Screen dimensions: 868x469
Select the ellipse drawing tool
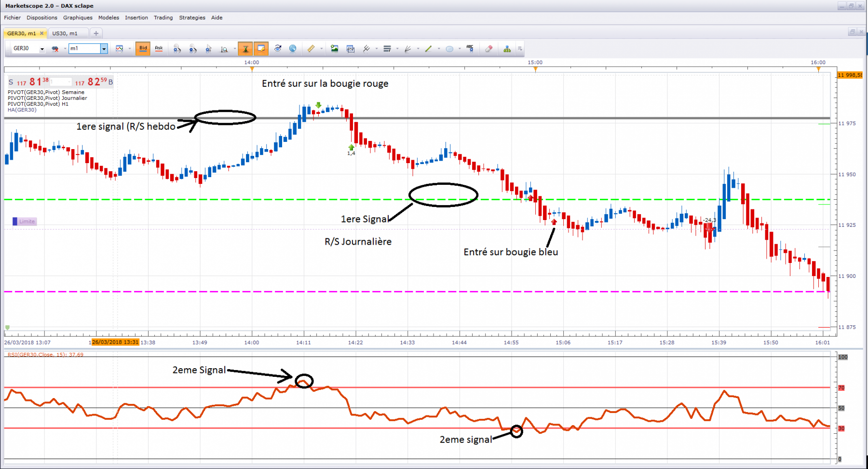pos(449,49)
